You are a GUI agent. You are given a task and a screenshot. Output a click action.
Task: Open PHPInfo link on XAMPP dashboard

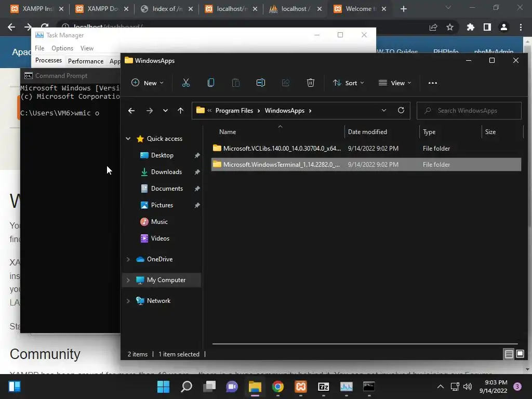point(445,51)
